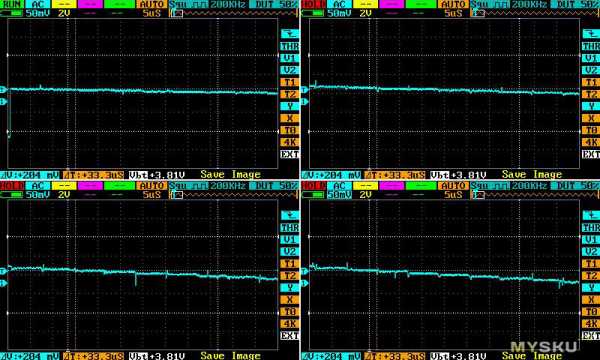Viewport: 600px width, 360px height.
Task: Select the 4K buffer depth icon in lower-left scope
Action: click(x=290, y=324)
